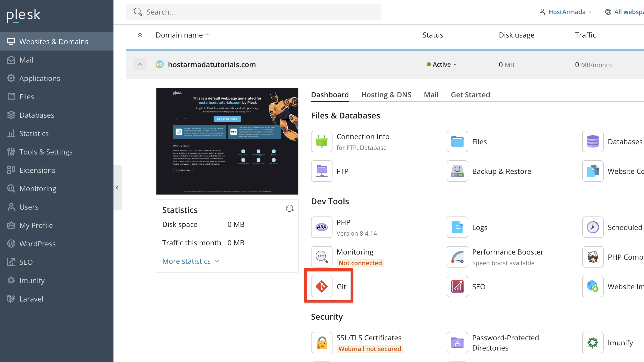644x362 pixels.
Task: Open the HostArmada account dropdown
Action: click(566, 12)
